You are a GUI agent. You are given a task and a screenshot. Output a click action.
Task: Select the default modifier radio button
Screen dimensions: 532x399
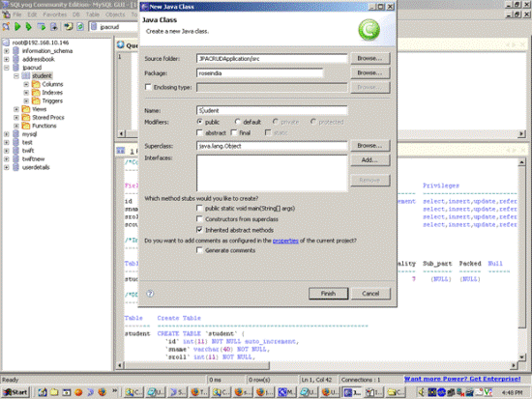pyautogui.click(x=238, y=122)
